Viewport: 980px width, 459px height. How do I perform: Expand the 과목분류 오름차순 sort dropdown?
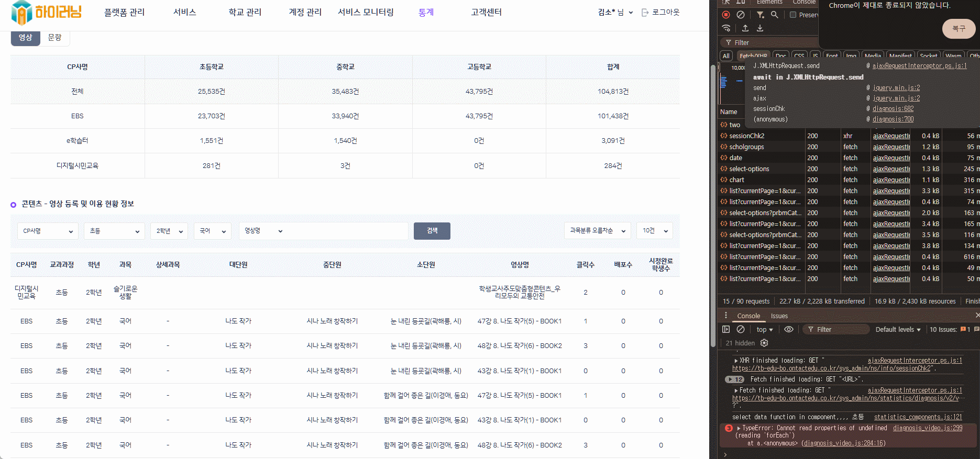[x=597, y=231]
